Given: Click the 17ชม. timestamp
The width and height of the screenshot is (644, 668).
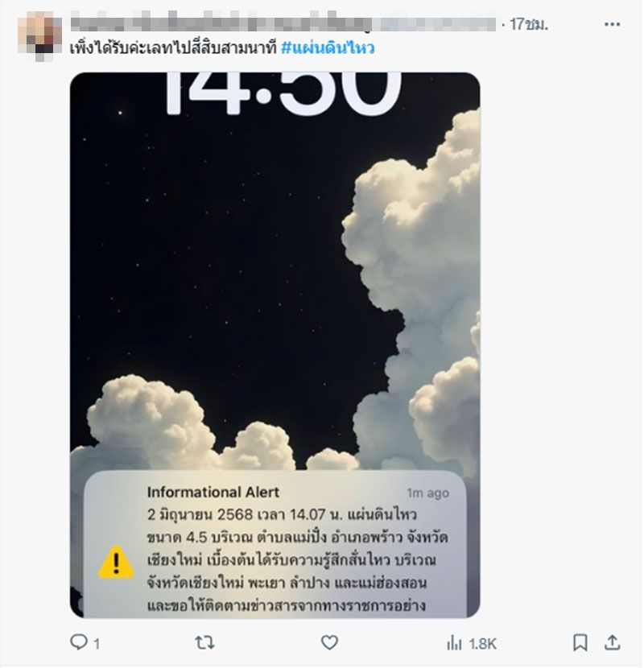Looking at the screenshot, I should [x=529, y=24].
